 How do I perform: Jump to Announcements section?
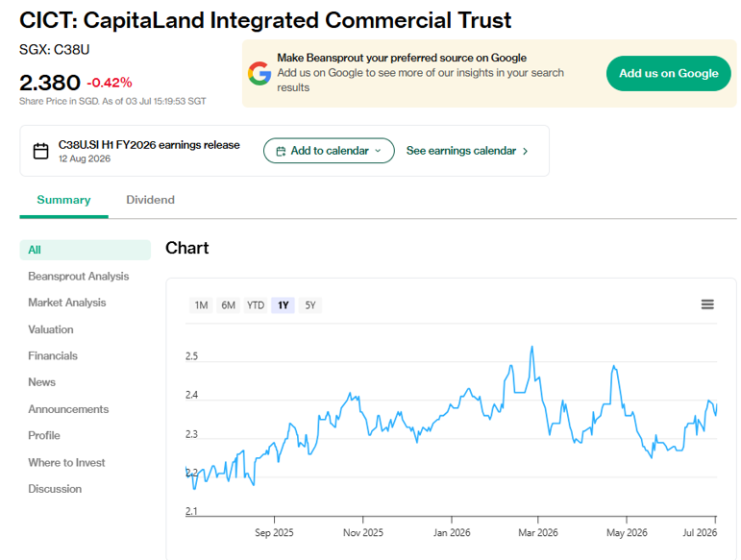coord(68,409)
